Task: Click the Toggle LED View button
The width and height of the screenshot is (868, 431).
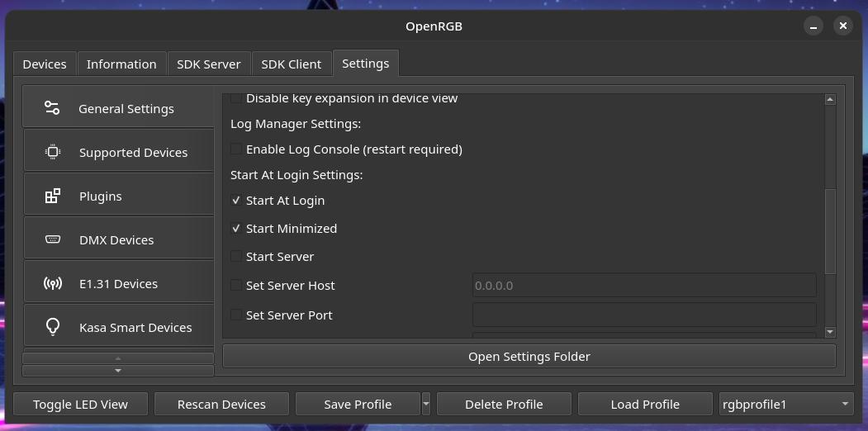Action: 80,404
